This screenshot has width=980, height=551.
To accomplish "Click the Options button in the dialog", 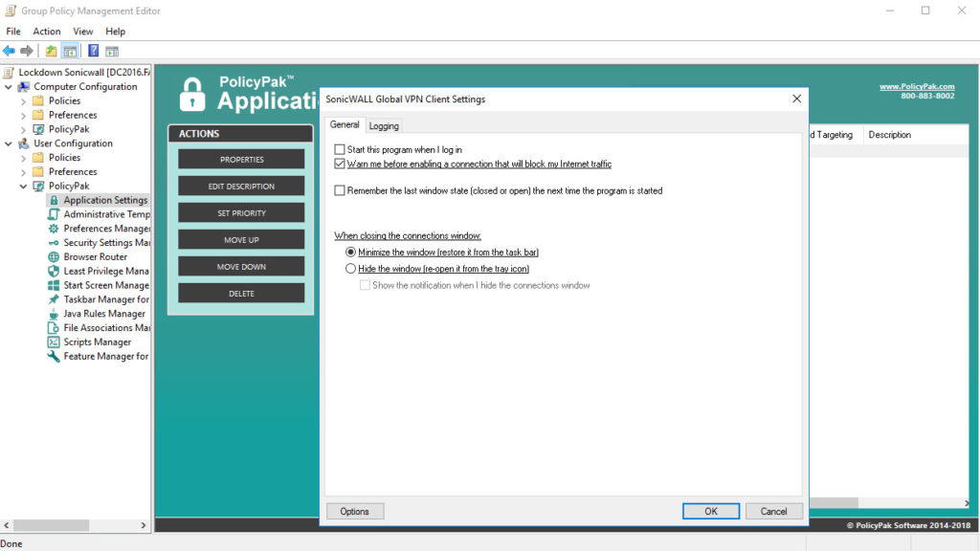I will pyautogui.click(x=354, y=511).
